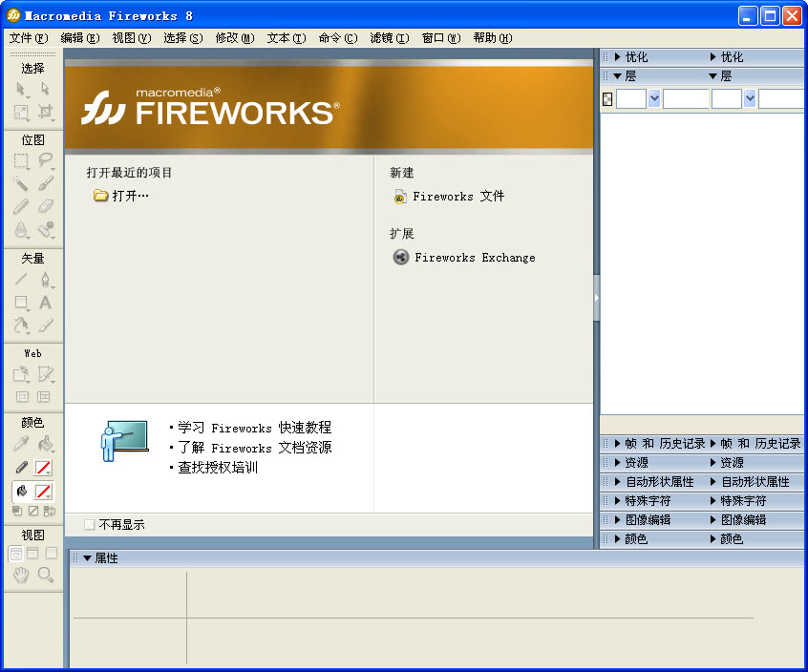
Task: Click the fill color swatch
Action: pyautogui.click(x=43, y=492)
